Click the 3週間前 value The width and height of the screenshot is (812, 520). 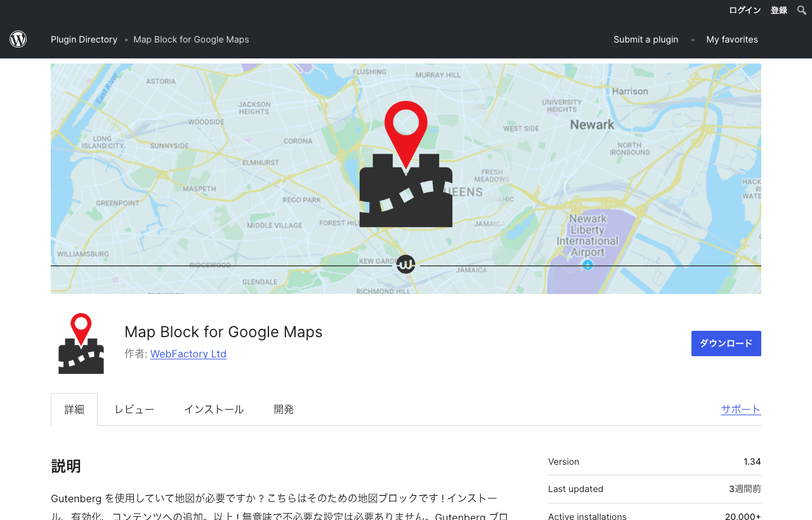point(745,489)
